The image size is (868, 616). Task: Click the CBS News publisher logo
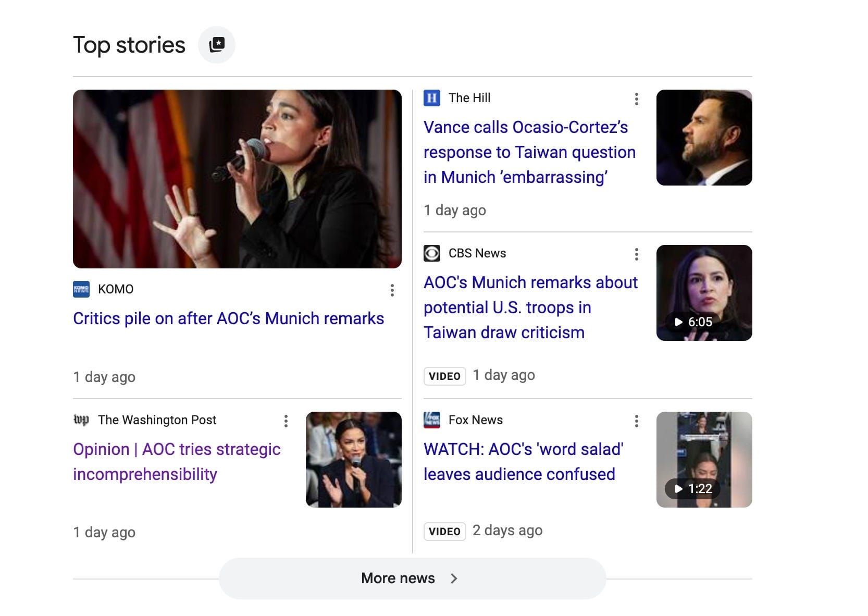click(432, 253)
